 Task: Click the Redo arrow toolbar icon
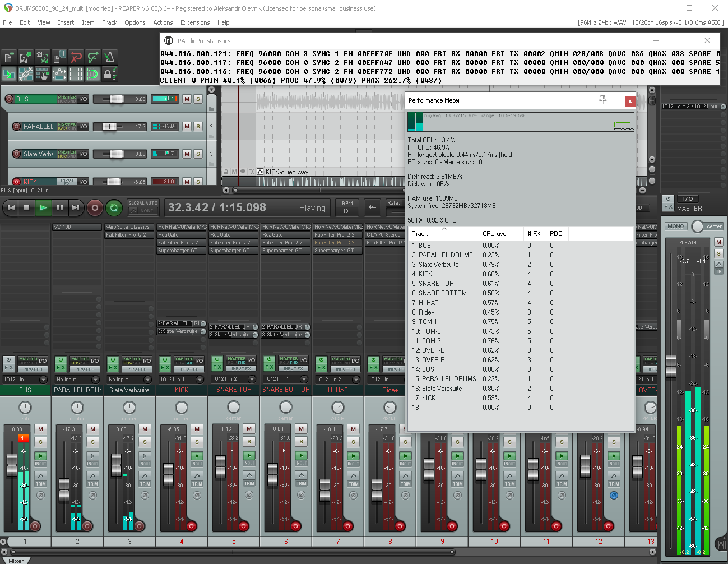coord(92,57)
